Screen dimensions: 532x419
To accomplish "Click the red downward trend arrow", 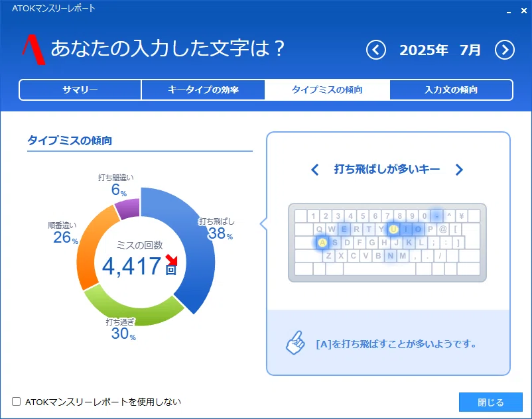I will [x=172, y=260].
